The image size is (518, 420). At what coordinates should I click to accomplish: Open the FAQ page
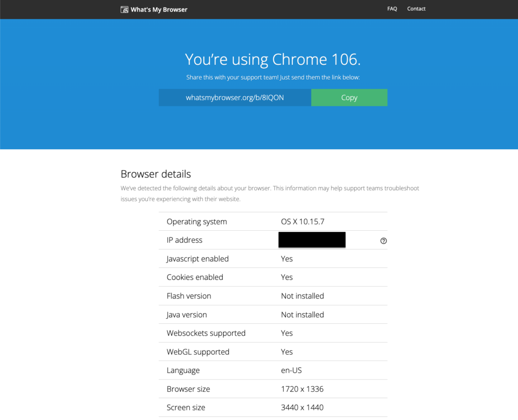[392, 9]
